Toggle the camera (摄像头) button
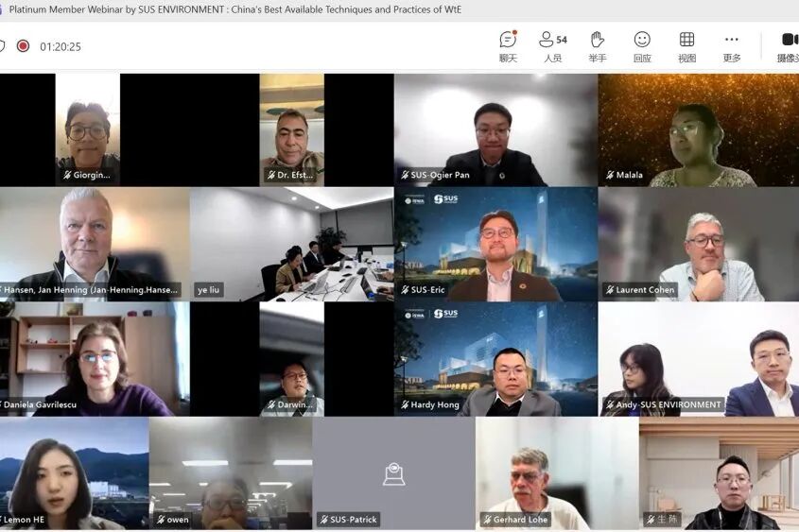This screenshot has width=799, height=532. tap(789, 46)
